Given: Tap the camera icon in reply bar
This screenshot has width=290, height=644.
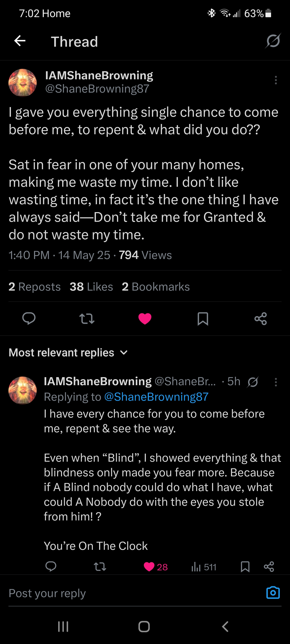Looking at the screenshot, I should click(273, 592).
